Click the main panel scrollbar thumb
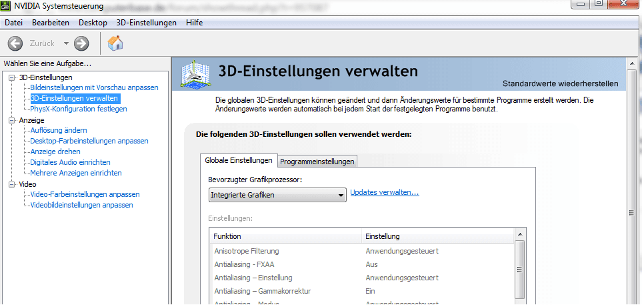Image resolution: width=644 pixels, height=307 pixels. 631,212
